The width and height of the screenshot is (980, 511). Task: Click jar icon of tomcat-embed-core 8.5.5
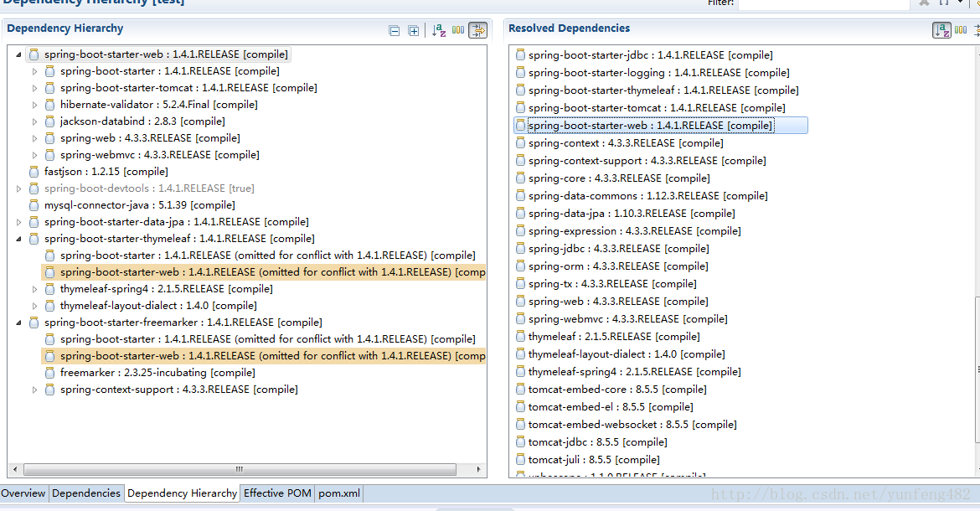click(520, 390)
